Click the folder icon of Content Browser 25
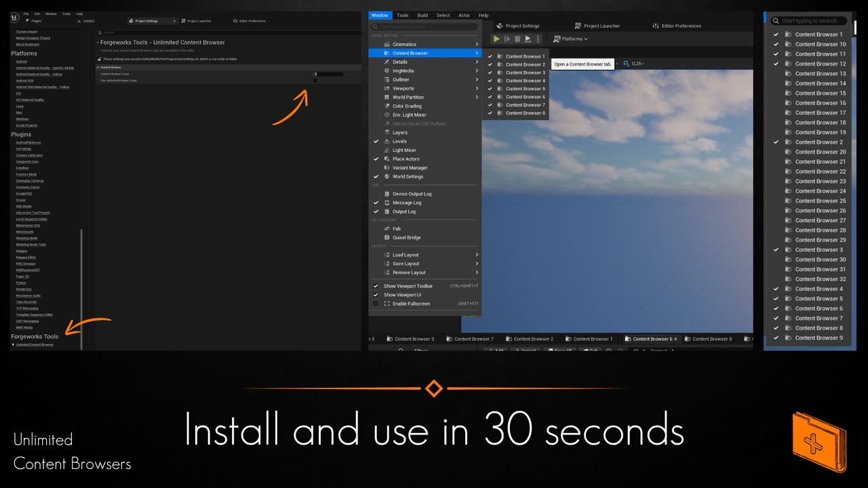The image size is (868, 488). pyautogui.click(x=788, y=201)
